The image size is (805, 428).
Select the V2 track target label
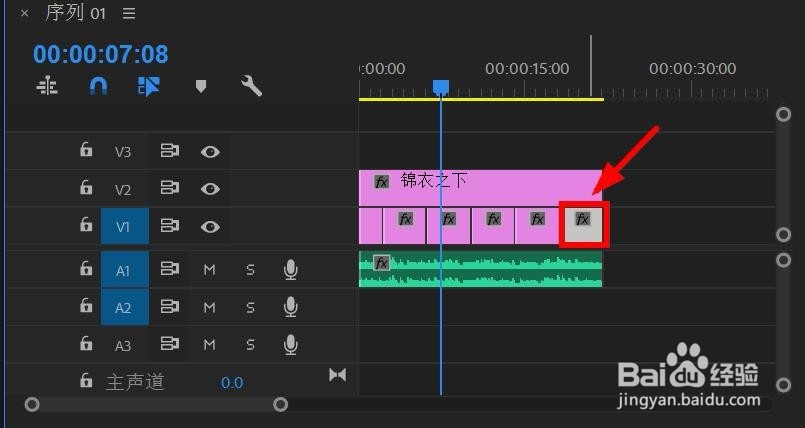pos(123,190)
